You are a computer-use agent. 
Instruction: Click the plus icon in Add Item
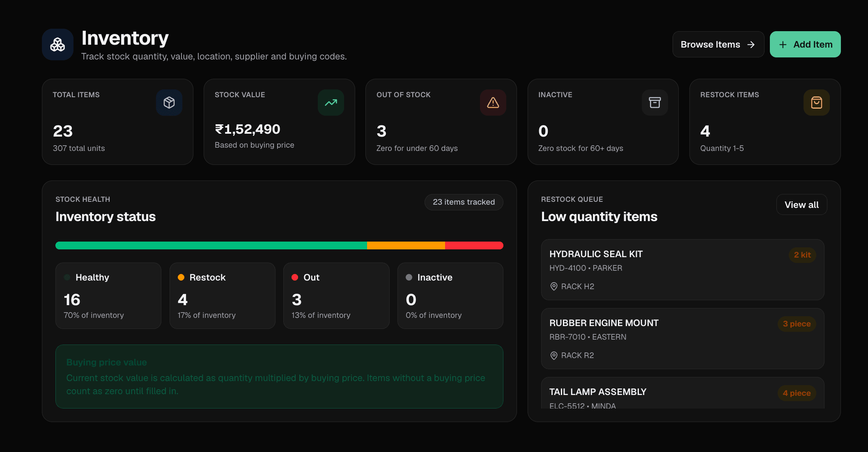783,45
